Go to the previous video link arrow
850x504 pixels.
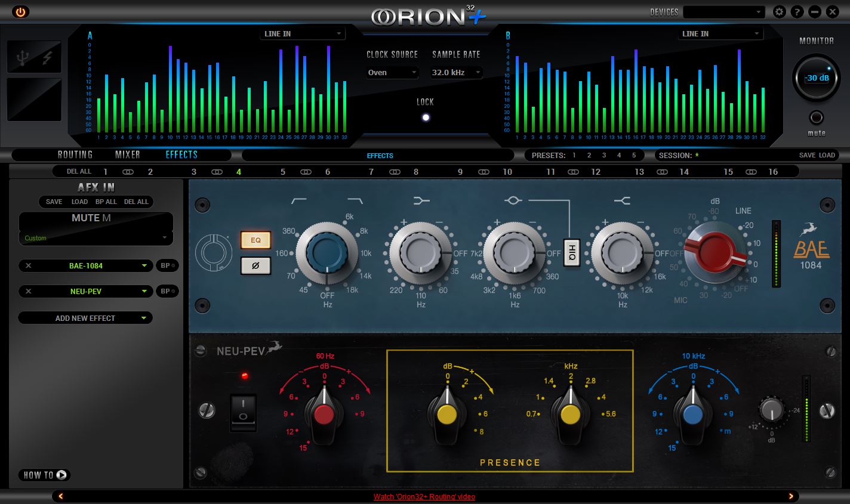tap(60, 496)
